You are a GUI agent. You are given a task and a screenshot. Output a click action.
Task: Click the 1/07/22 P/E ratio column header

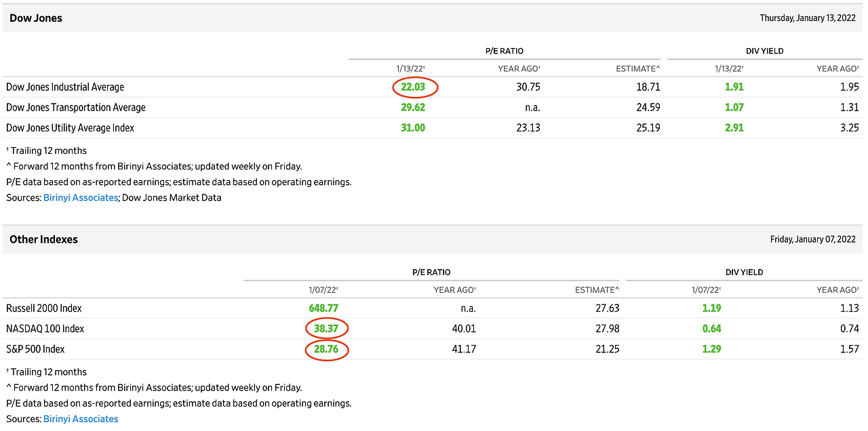(x=323, y=289)
